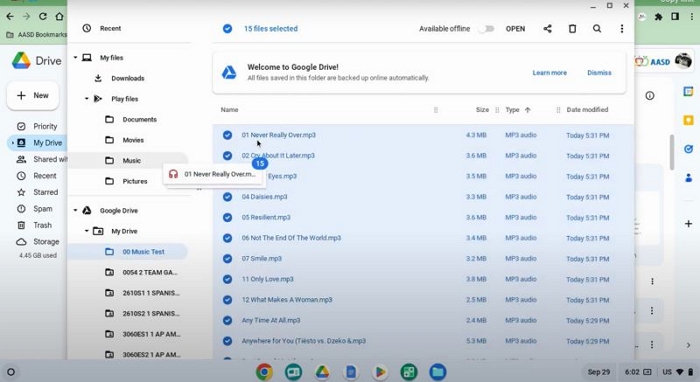Screen dimensions: 700x382
Task: Uncheck 12 What Makes A Woman.mp3
Action: 227,299
